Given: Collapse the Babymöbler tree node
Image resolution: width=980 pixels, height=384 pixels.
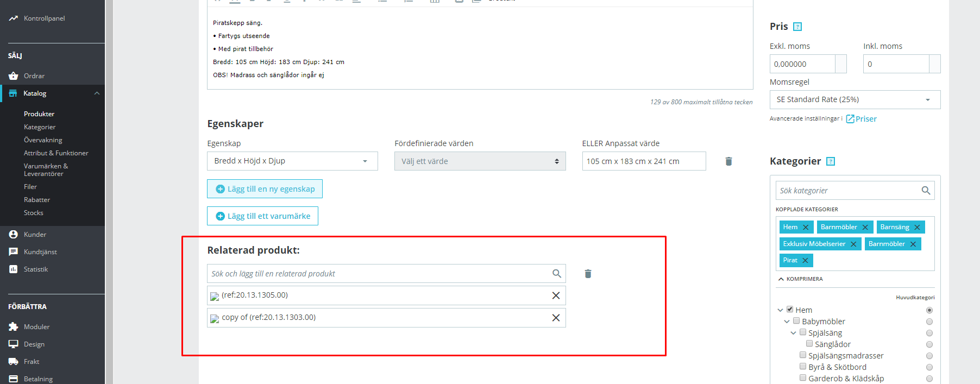Looking at the screenshot, I should 787,322.
